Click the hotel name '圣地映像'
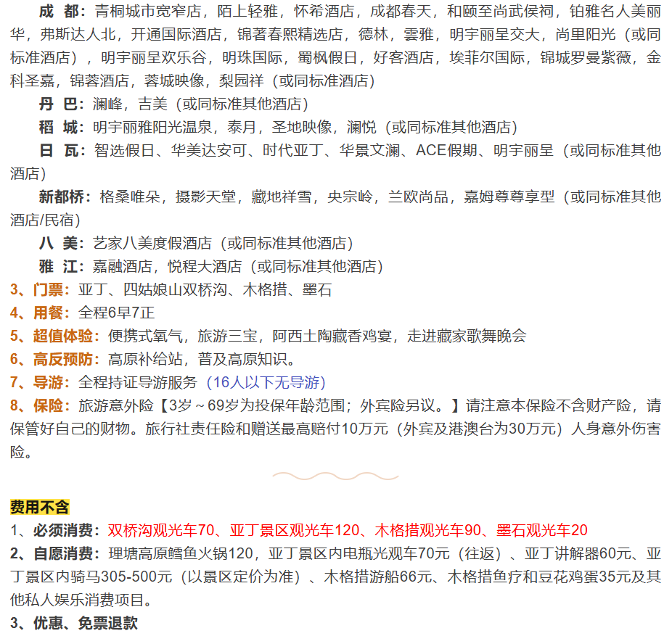 click(302, 127)
